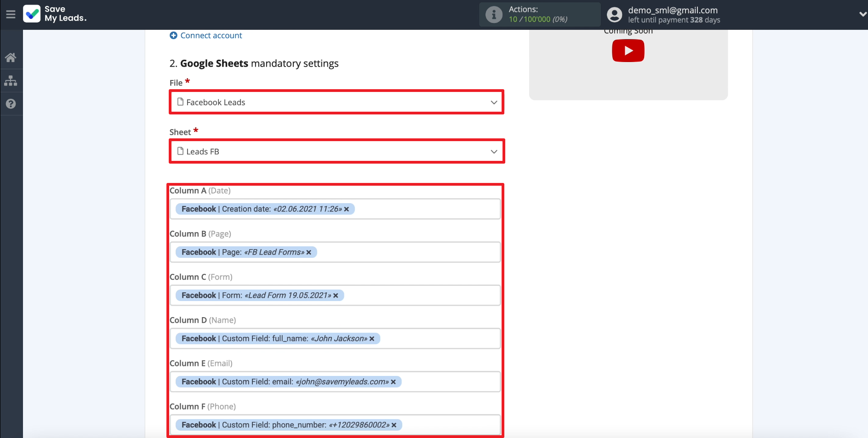
Task: Click the Actions 10/100'000 counter
Action: (538, 19)
